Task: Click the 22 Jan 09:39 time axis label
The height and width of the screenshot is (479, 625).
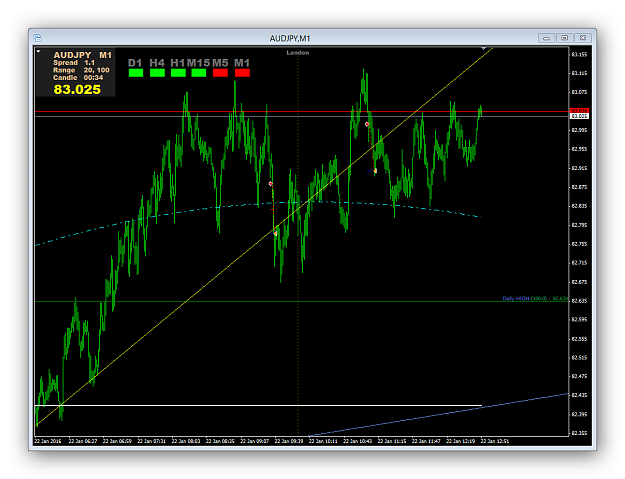Action: 289,441
